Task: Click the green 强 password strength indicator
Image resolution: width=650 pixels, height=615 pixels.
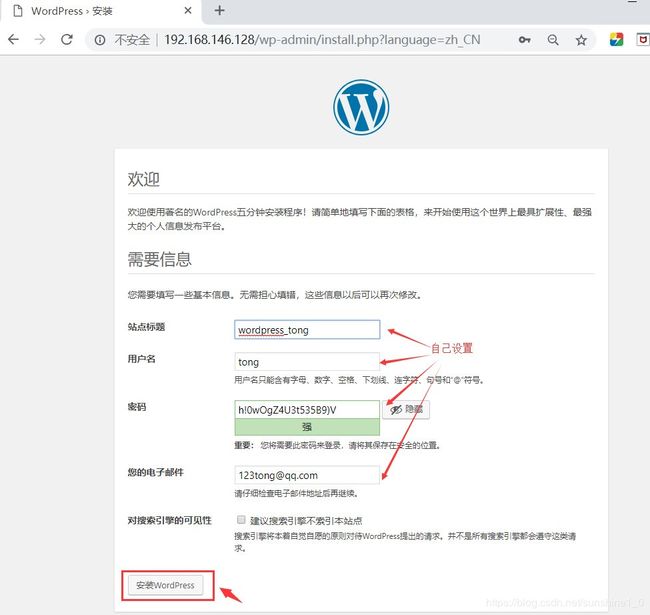Action: click(307, 427)
